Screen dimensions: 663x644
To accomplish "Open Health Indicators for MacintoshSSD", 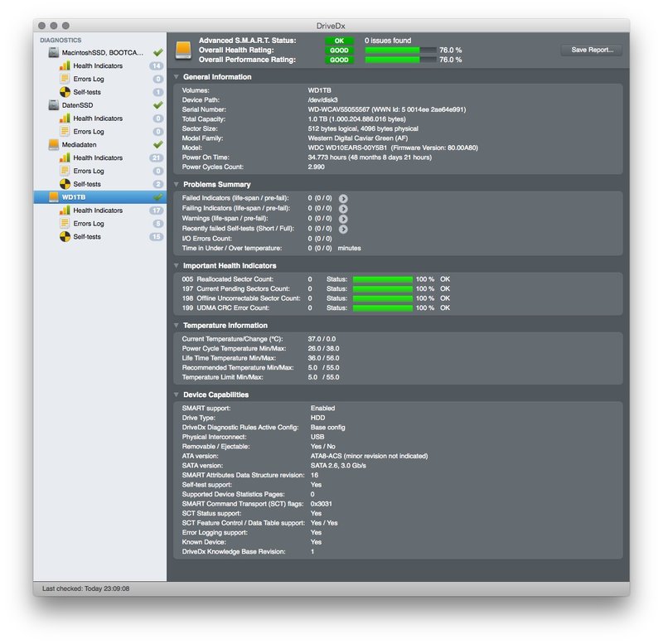I will click(99, 65).
